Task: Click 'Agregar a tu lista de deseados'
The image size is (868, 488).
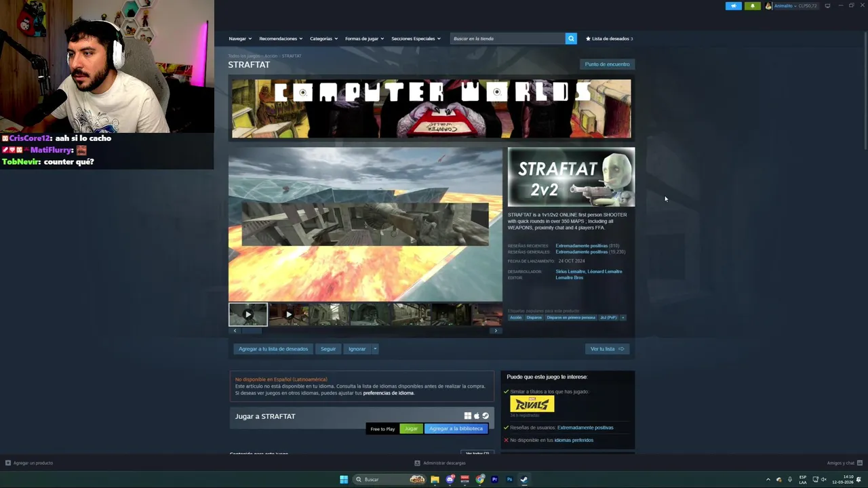Action: click(x=273, y=349)
